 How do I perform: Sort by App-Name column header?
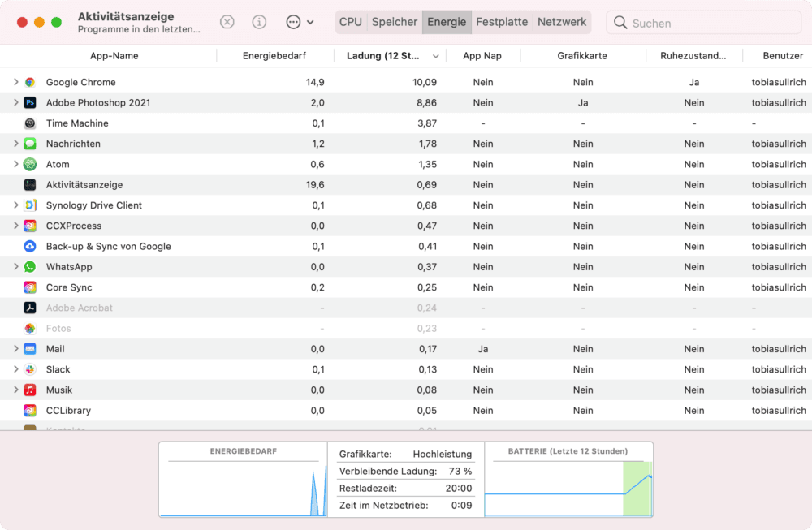[114, 56]
